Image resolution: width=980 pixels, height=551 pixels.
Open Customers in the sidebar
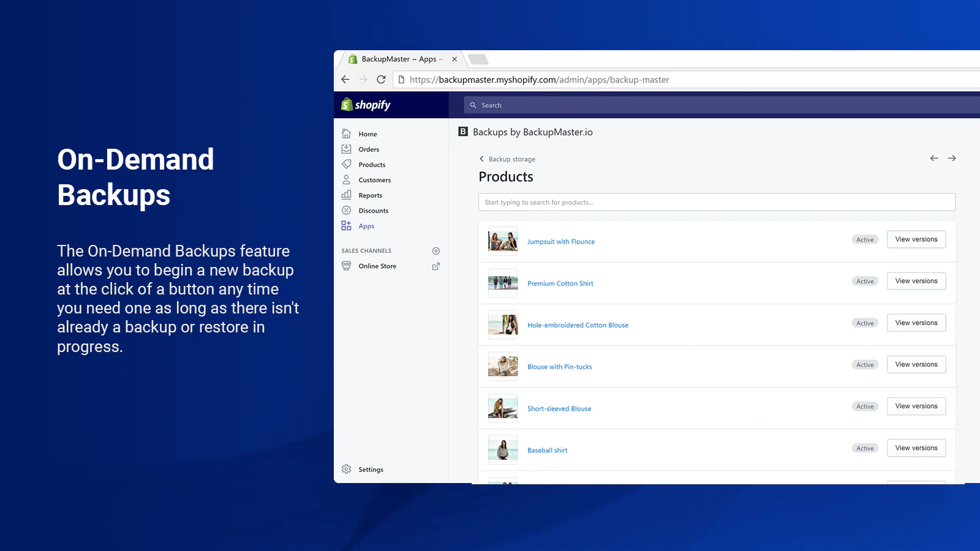tap(374, 180)
